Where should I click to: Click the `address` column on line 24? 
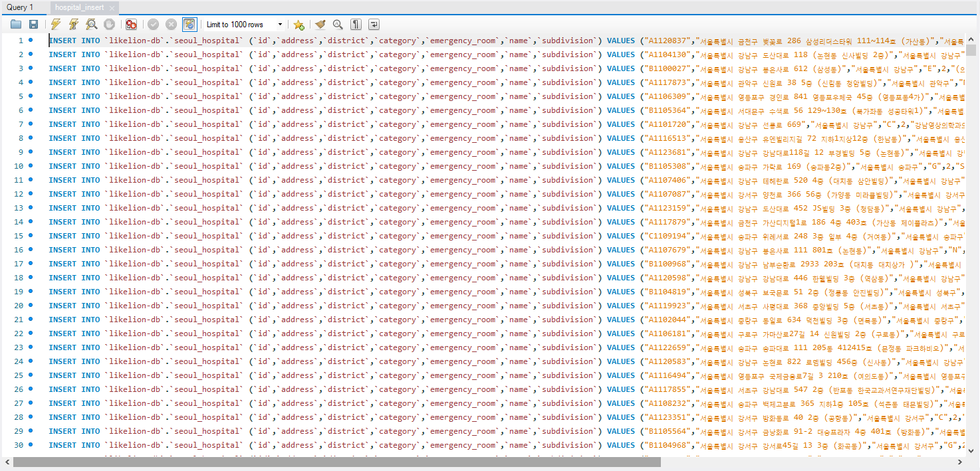click(x=299, y=361)
